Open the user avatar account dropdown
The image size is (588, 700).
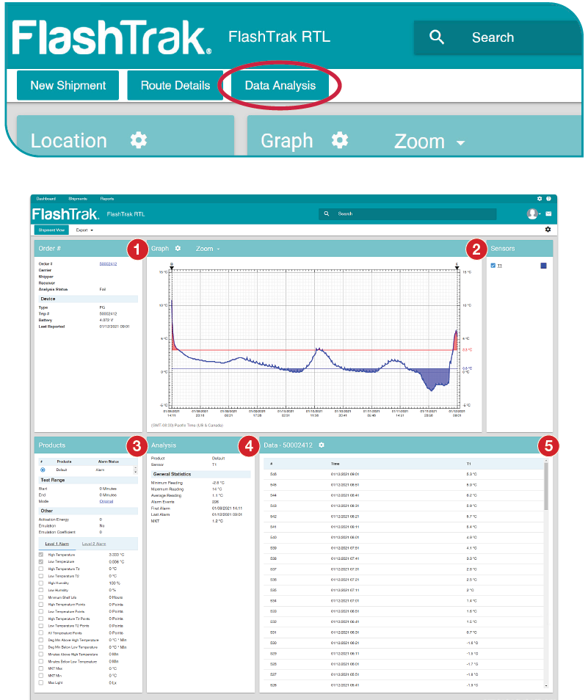pos(533,214)
